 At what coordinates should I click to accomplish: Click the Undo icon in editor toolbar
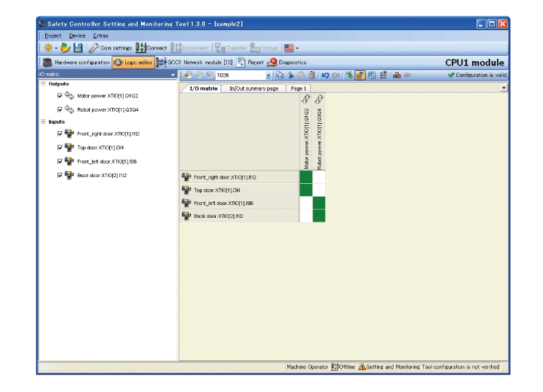coord(324,75)
